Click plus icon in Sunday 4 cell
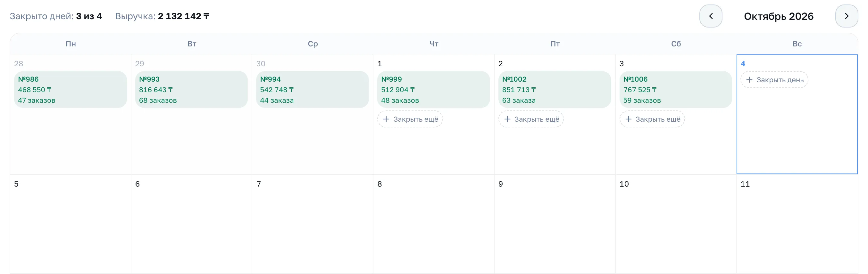 [x=749, y=80]
